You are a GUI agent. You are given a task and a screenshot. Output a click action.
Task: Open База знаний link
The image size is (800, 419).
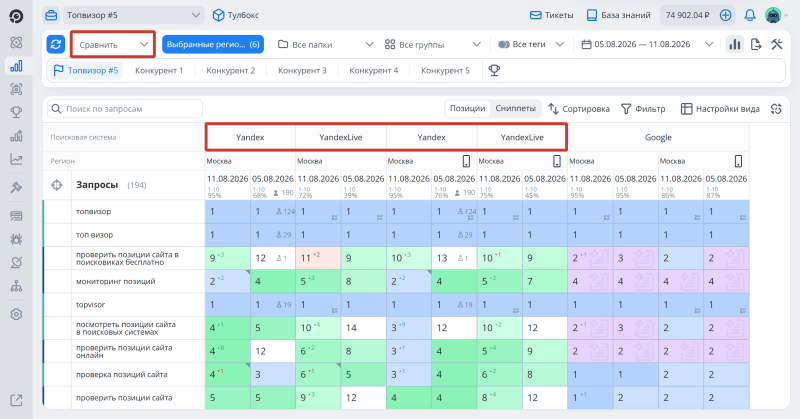point(618,15)
